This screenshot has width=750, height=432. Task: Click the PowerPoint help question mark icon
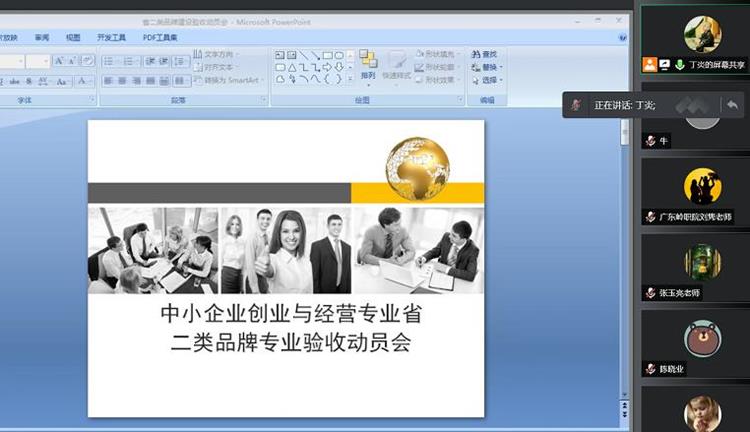[x=622, y=37]
